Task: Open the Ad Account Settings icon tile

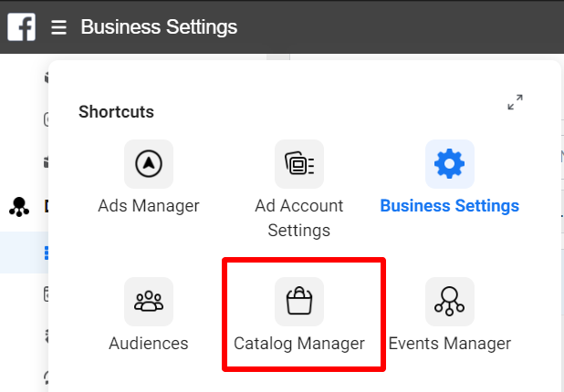Action: 299,164
